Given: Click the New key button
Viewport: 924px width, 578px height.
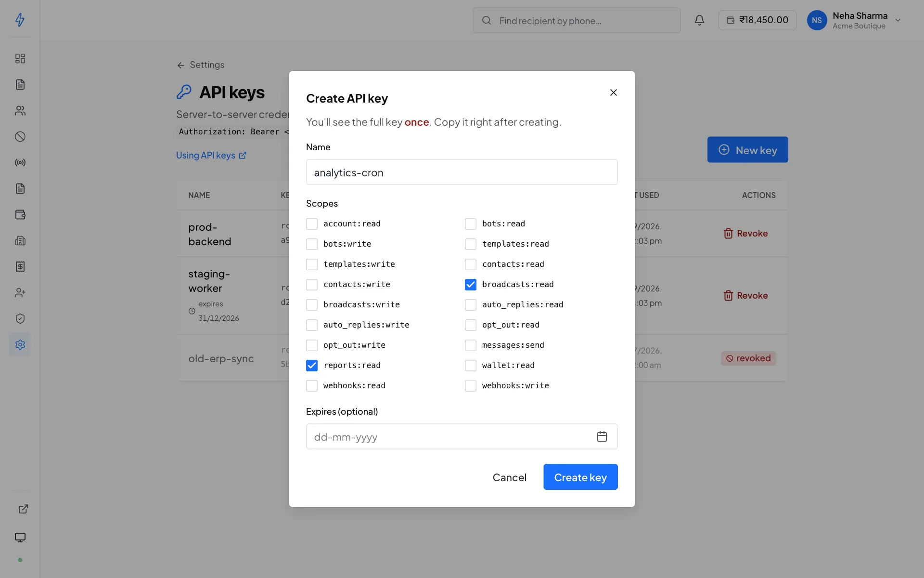Looking at the screenshot, I should (747, 150).
